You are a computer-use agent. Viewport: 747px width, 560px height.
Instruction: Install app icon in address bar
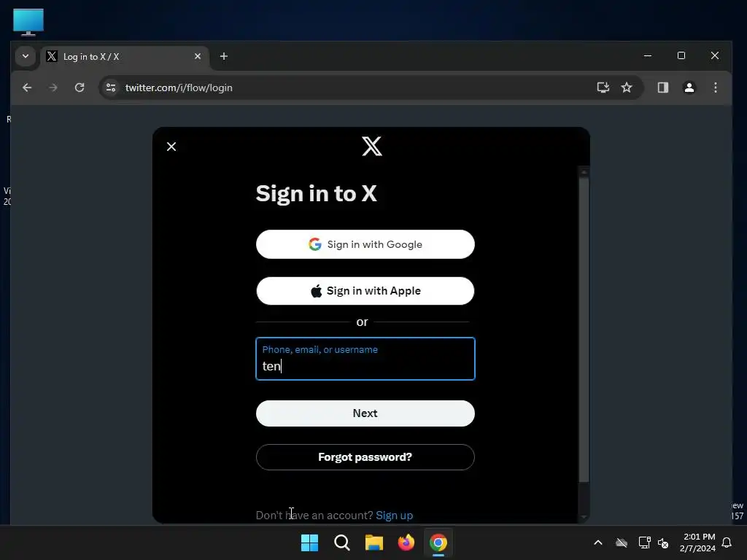point(603,87)
